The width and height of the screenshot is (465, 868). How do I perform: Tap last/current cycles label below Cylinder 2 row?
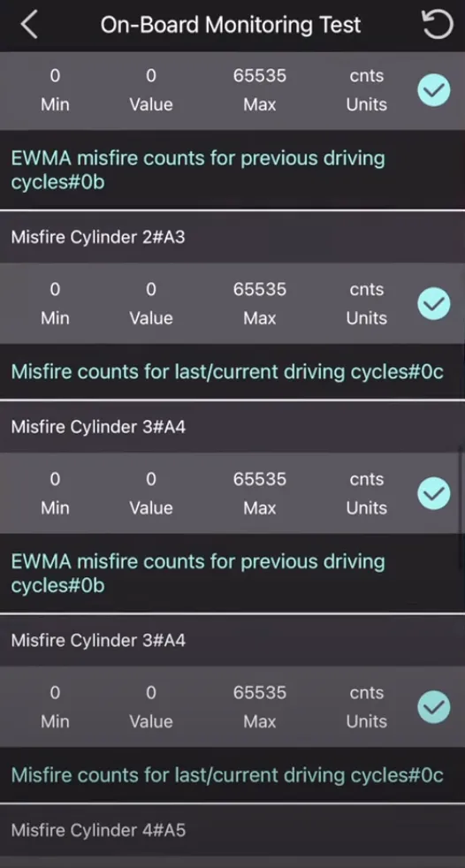227,372
